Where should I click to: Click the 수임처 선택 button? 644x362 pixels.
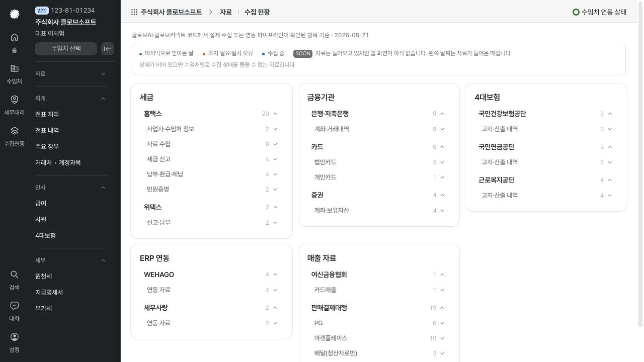pos(66,49)
